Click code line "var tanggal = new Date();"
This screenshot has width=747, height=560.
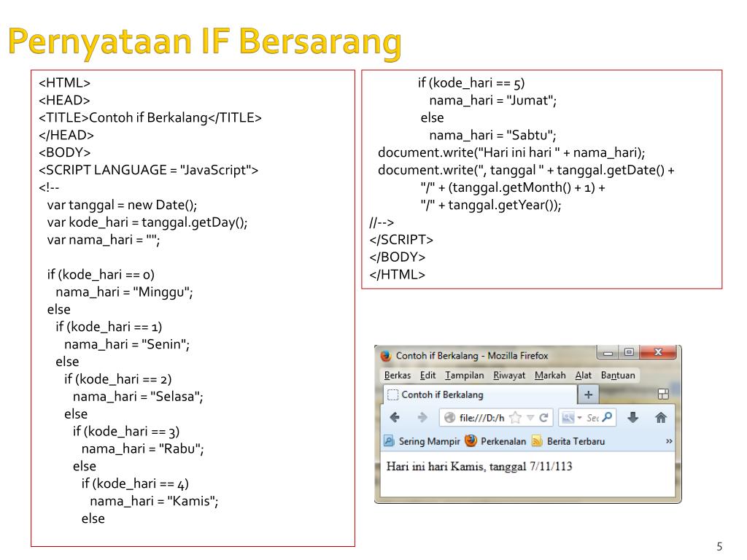(x=122, y=205)
